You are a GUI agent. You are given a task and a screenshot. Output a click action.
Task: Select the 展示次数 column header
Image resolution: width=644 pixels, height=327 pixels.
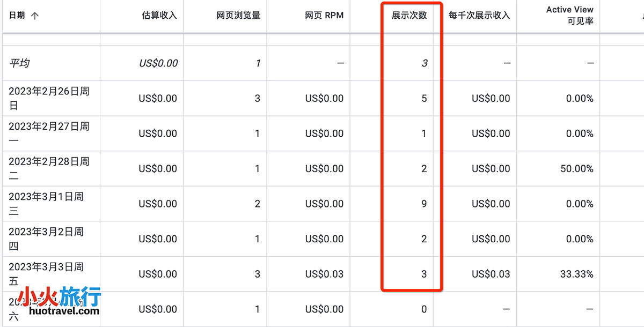409,16
